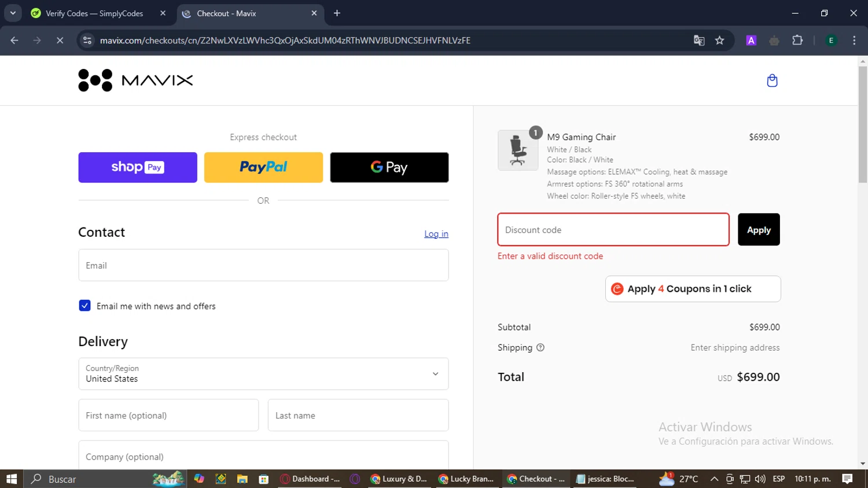The height and width of the screenshot is (488, 868).
Task: Close the Checkout - Mavix tab
Action: click(314, 13)
